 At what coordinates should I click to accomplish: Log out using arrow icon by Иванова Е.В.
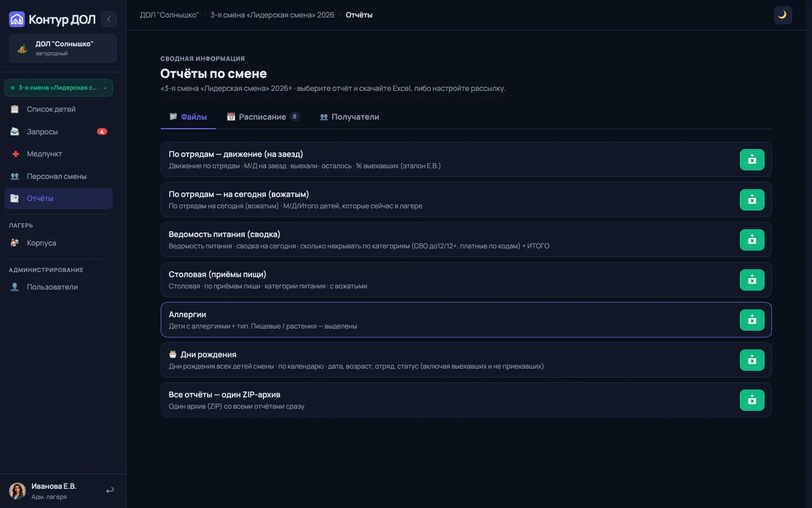[x=110, y=491]
